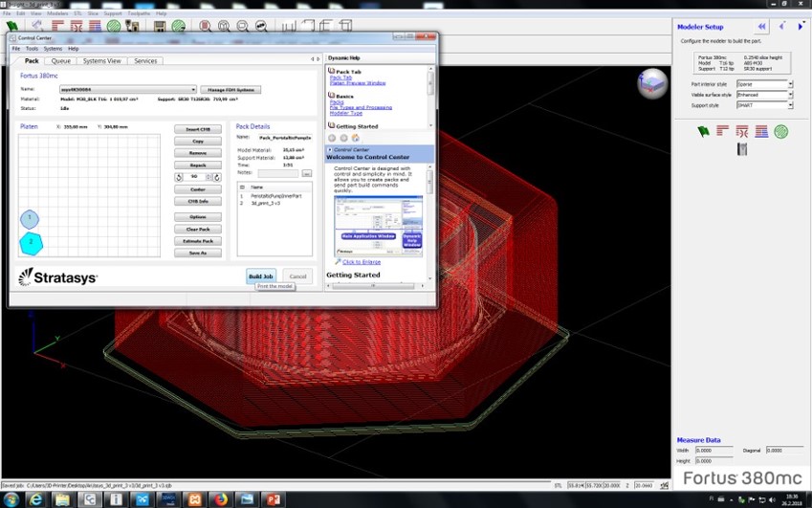
Task: Click the tab strip right arrow beside Dynamic Help
Action: [x=318, y=59]
